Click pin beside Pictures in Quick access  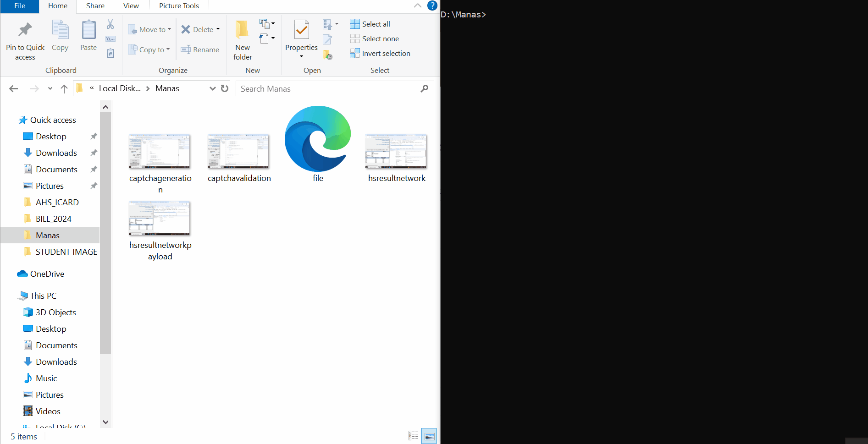tap(94, 186)
